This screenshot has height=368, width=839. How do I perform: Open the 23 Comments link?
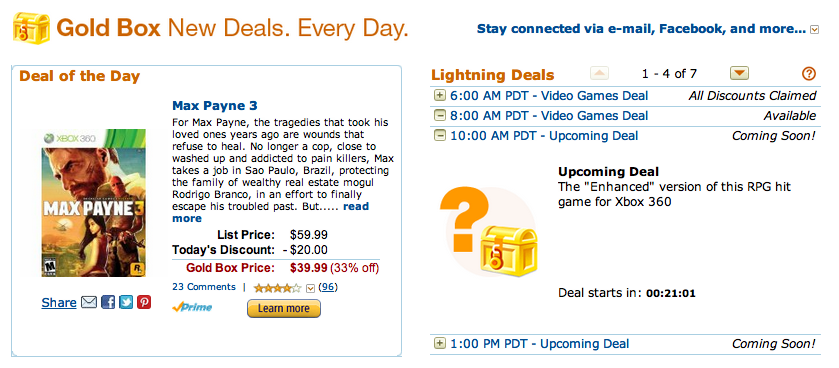[x=204, y=287]
